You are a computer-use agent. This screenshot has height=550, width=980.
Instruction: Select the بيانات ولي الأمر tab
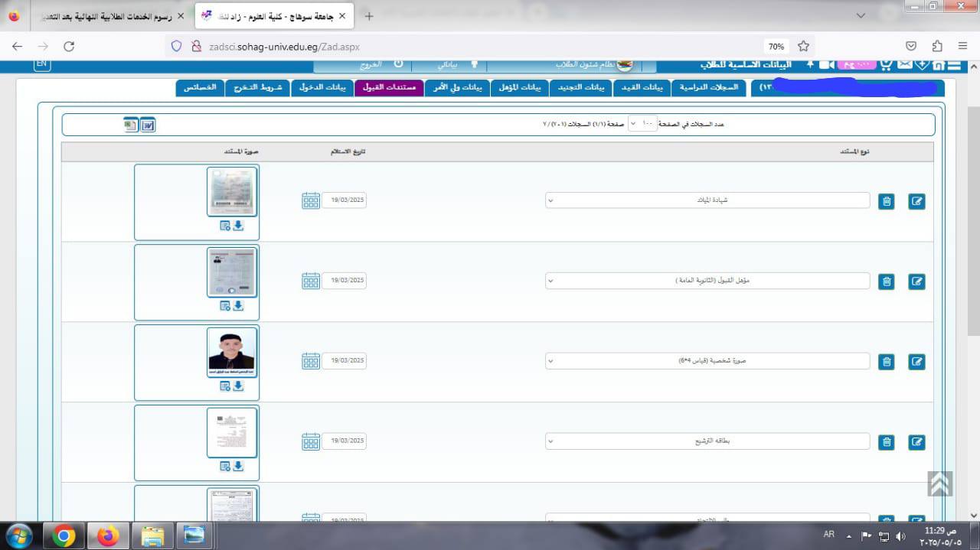tap(457, 87)
